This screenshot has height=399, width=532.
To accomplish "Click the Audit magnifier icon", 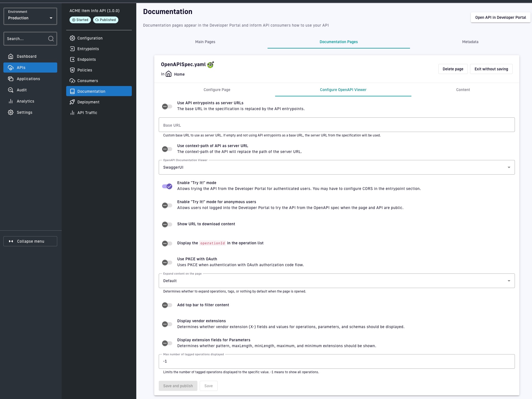I will 11,90.
